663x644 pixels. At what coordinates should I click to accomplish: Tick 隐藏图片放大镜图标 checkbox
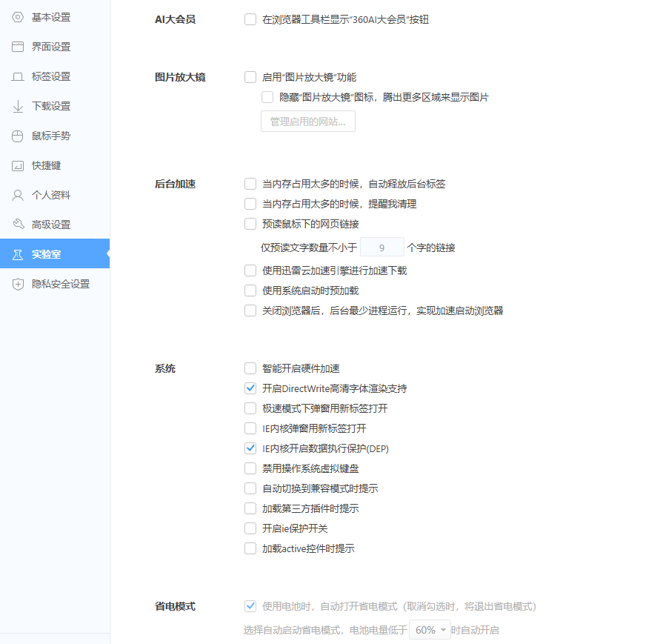267,97
